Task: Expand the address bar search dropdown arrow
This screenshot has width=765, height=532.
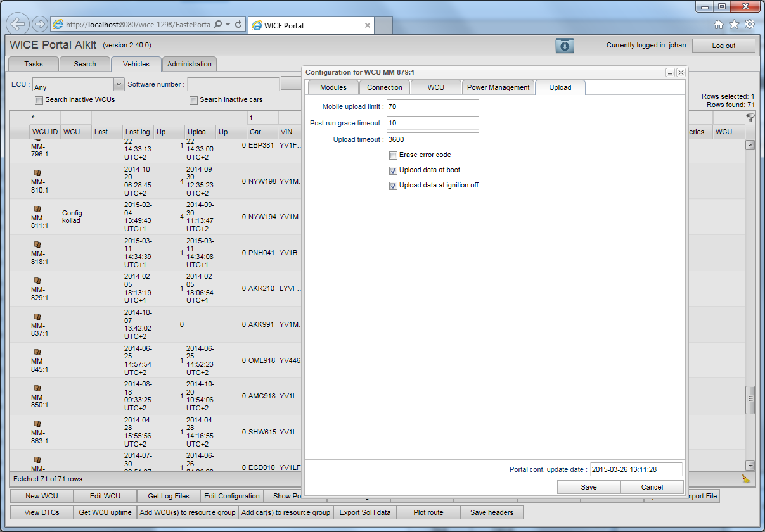Action: [x=228, y=25]
